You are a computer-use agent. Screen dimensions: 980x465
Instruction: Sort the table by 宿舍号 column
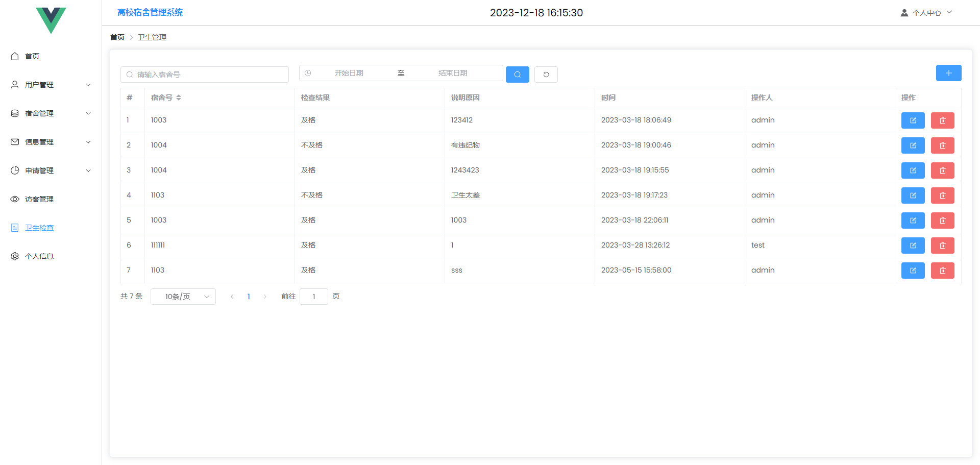(x=178, y=97)
